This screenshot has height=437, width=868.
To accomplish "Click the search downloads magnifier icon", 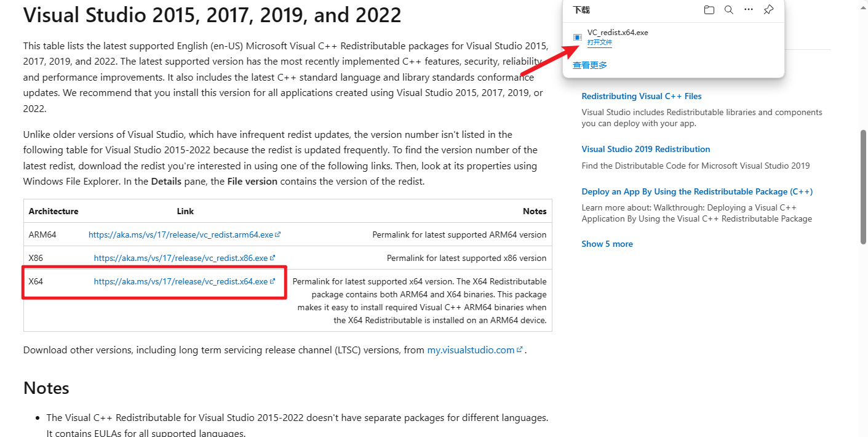I will pyautogui.click(x=728, y=10).
